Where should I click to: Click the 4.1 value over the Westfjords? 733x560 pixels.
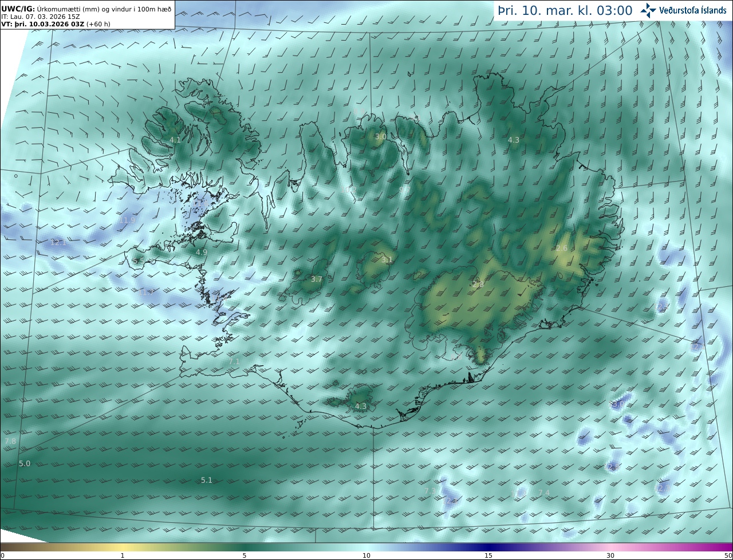[175, 140]
